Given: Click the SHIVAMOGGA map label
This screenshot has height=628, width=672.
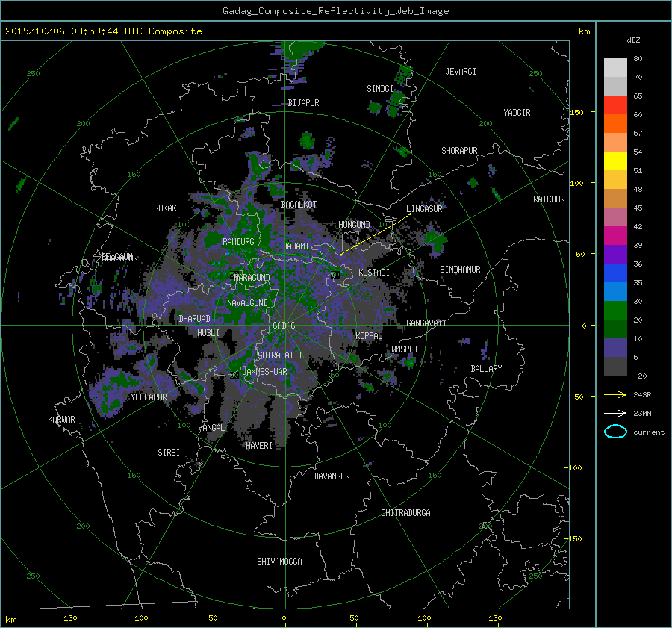Looking at the screenshot, I should tap(279, 562).
